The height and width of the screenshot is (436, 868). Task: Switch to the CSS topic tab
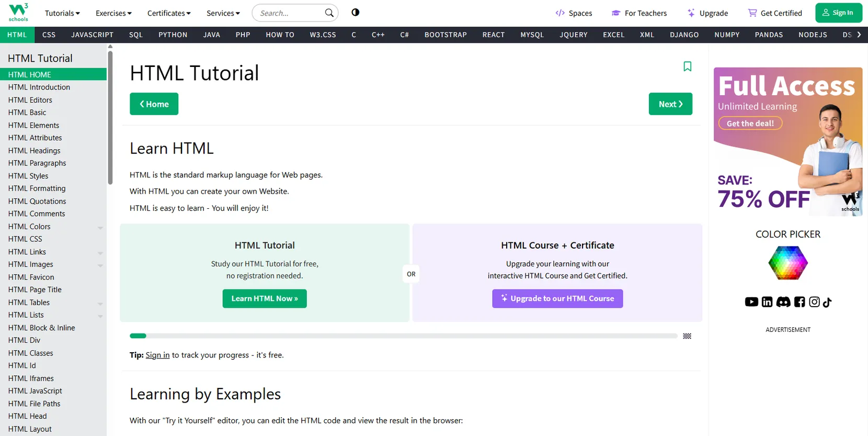[49, 35]
